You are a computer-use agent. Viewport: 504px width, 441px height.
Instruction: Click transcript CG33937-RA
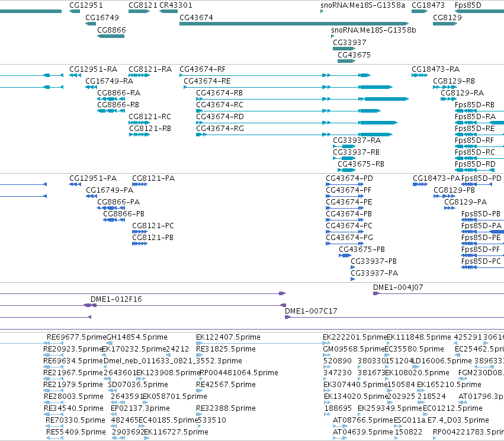[x=357, y=140]
